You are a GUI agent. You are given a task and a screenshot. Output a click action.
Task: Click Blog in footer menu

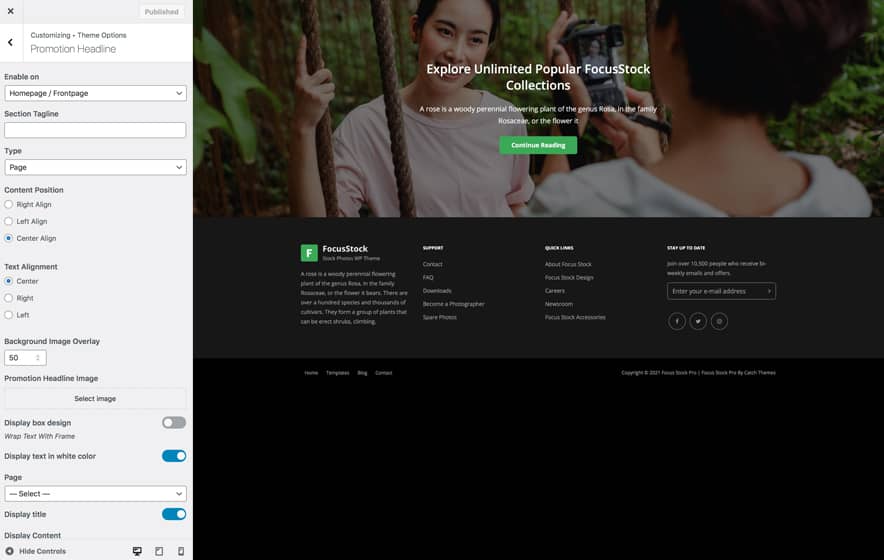(363, 373)
